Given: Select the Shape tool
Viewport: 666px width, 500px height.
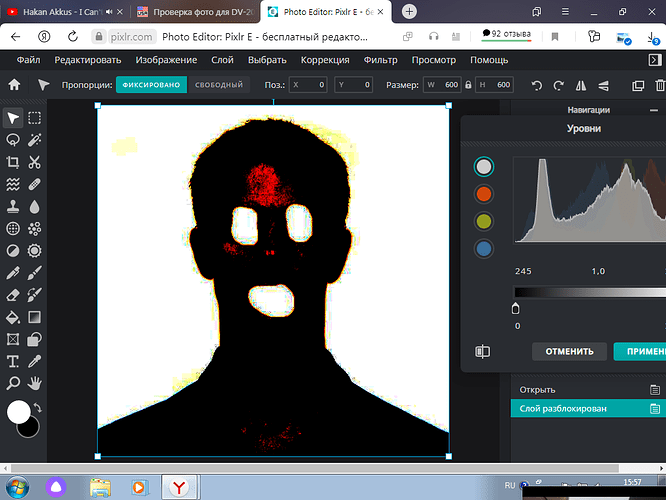Looking at the screenshot, I should (34, 339).
